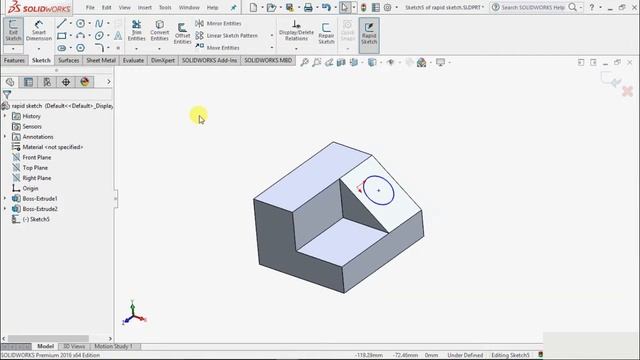The image size is (640, 360).
Task: Click the Zoom to Fit icon
Action: point(304,62)
